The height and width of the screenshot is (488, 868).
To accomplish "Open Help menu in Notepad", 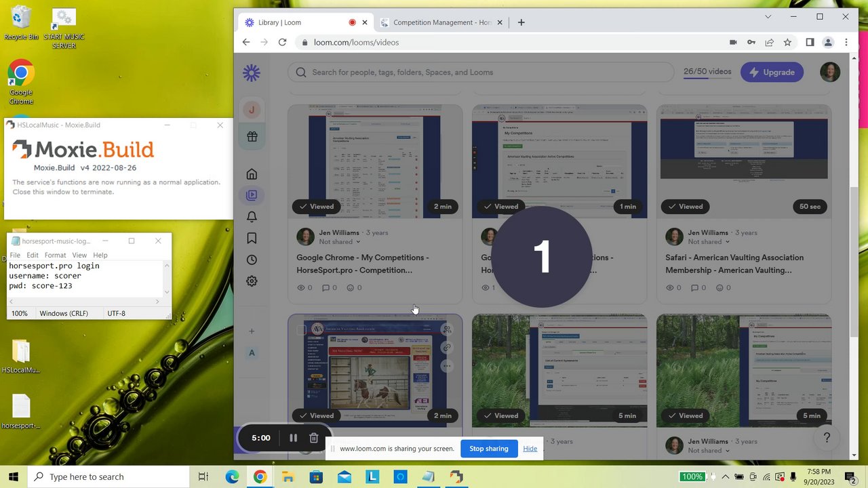I will point(100,255).
